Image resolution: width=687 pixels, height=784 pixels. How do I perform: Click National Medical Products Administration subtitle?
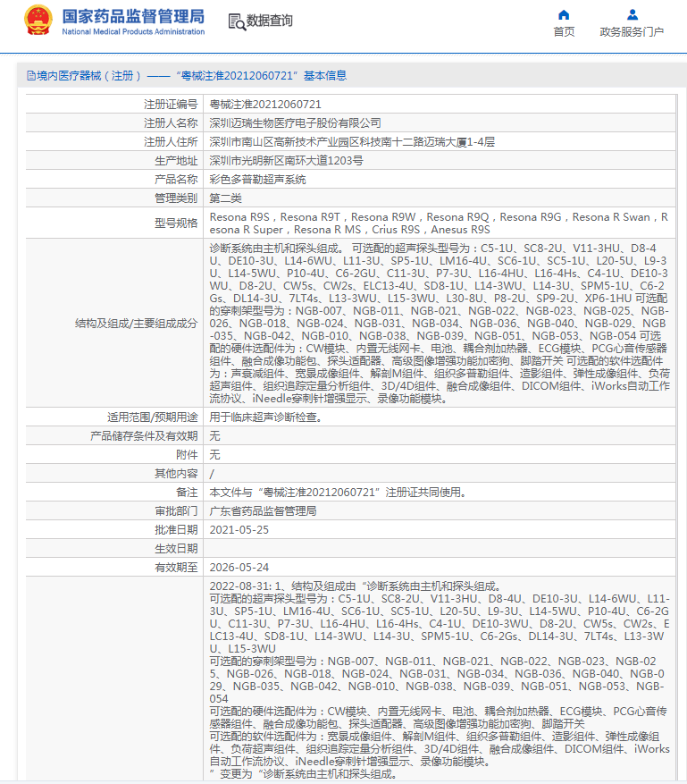pos(133,31)
